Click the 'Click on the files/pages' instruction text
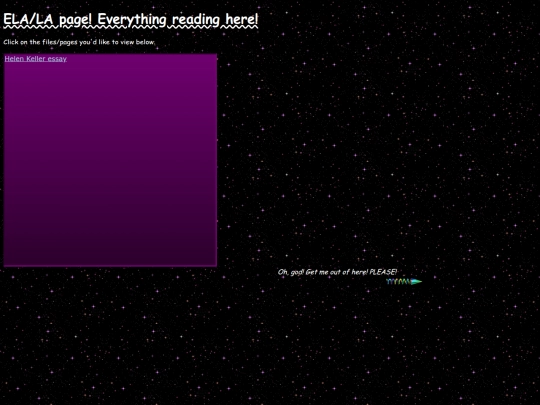This screenshot has height=405, width=540. click(79, 42)
